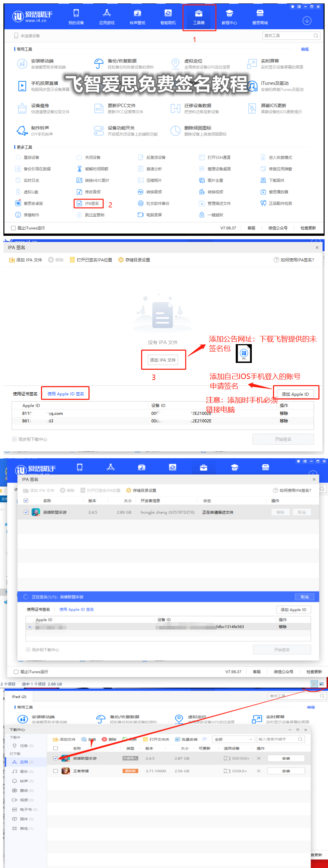
Task: Open 电脑录屏 tool
Action: click(150, 215)
